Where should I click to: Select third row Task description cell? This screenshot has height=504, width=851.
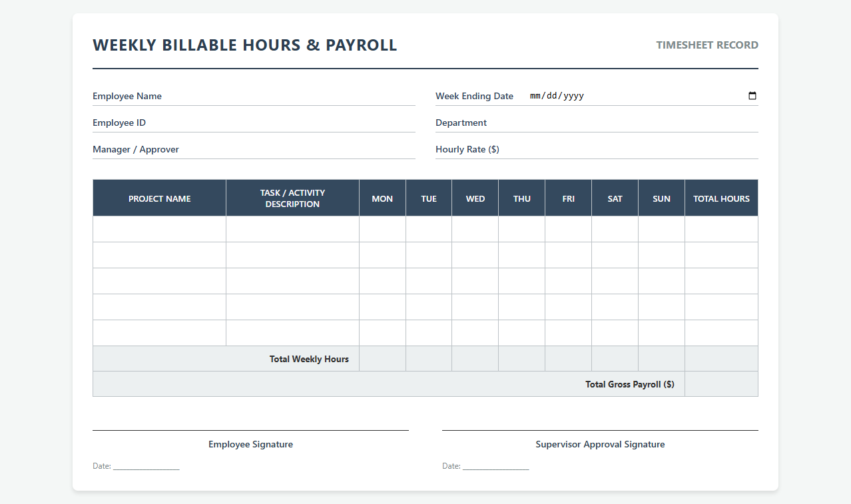coord(293,281)
